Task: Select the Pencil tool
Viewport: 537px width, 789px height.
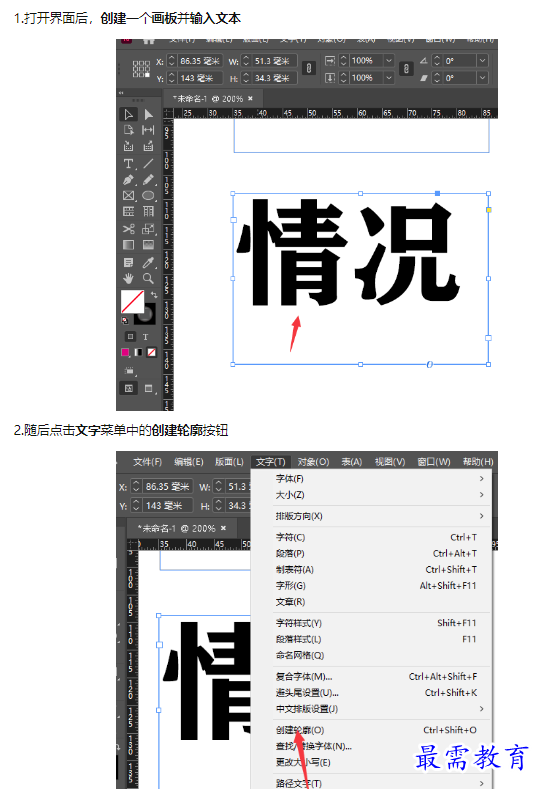Action: pyautogui.click(x=148, y=180)
